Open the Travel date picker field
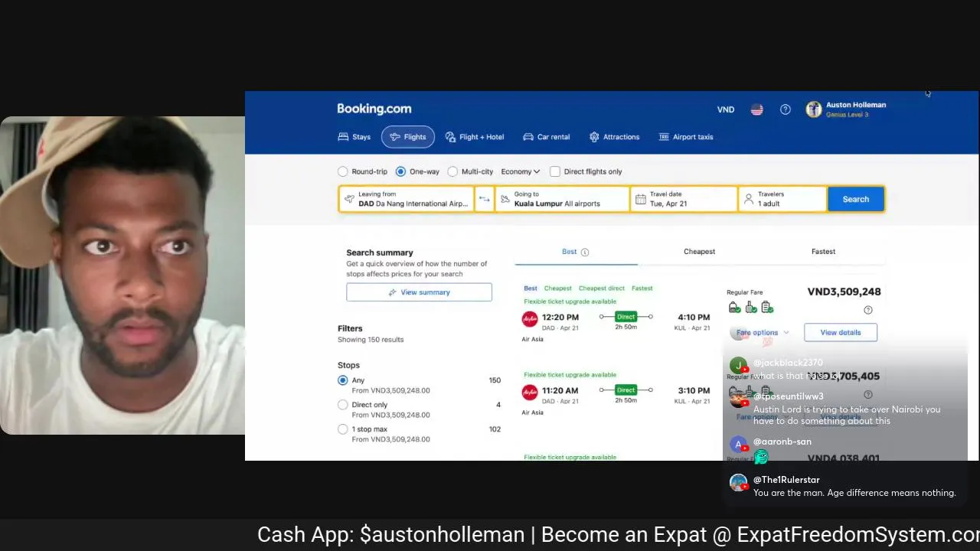980x551 pixels. coord(684,199)
